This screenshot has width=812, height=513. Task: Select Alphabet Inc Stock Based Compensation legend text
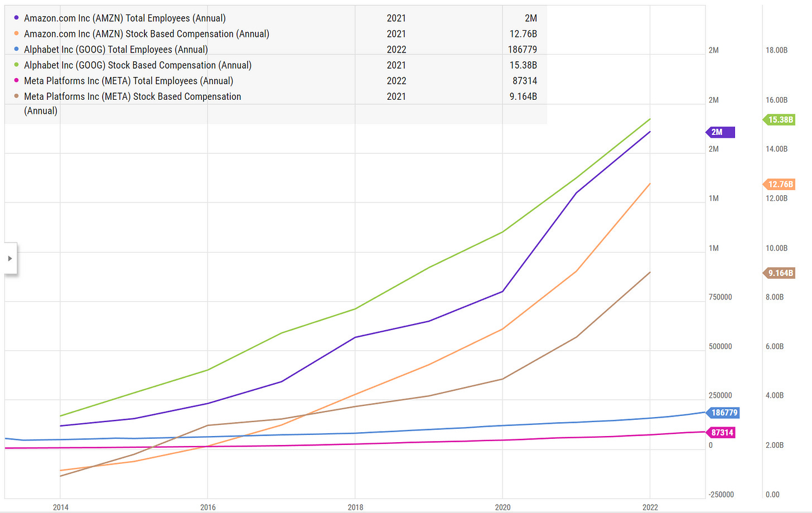138,65
